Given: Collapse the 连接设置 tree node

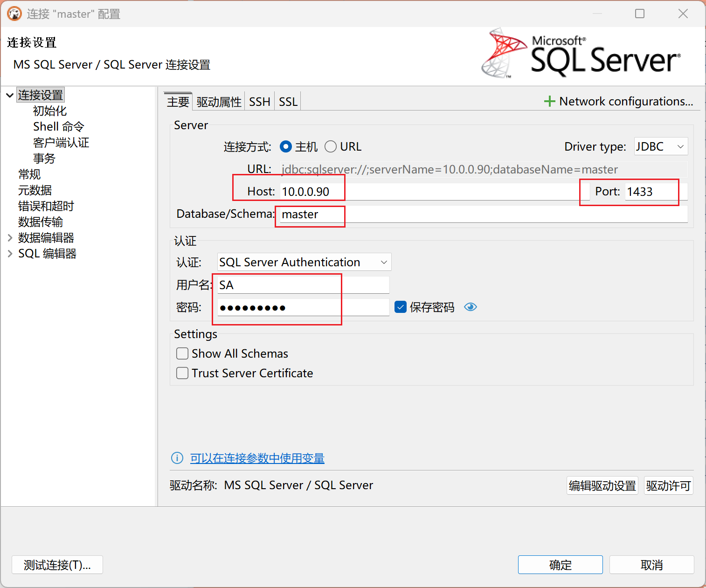Looking at the screenshot, I should [10, 95].
